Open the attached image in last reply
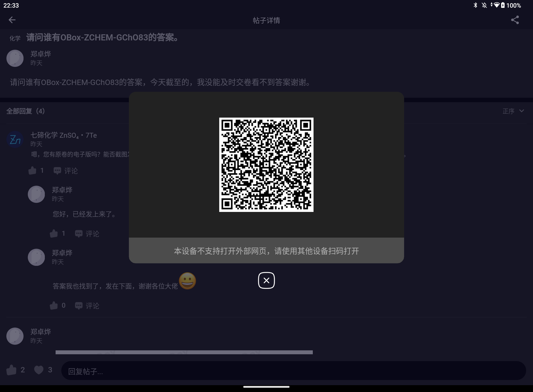This screenshot has width=533, height=392. pyautogui.click(x=184, y=352)
